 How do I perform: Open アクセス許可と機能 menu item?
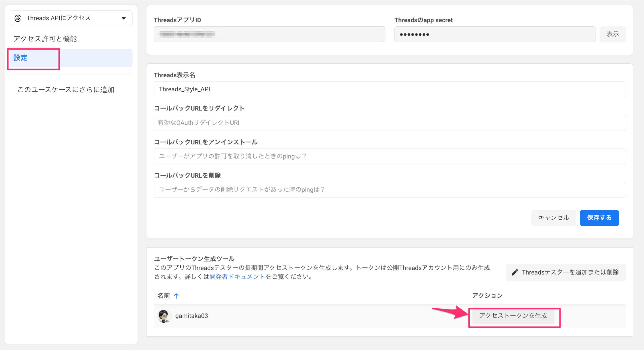[x=45, y=39]
